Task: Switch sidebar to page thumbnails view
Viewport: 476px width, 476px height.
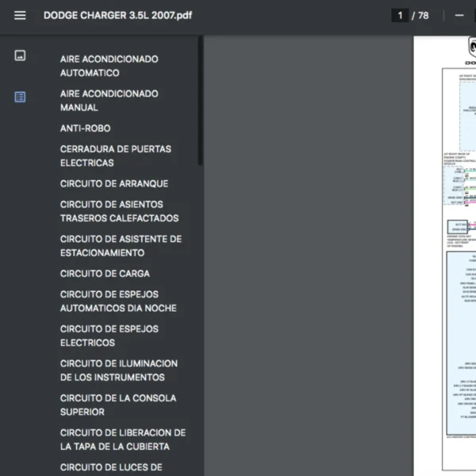Action: (x=20, y=56)
